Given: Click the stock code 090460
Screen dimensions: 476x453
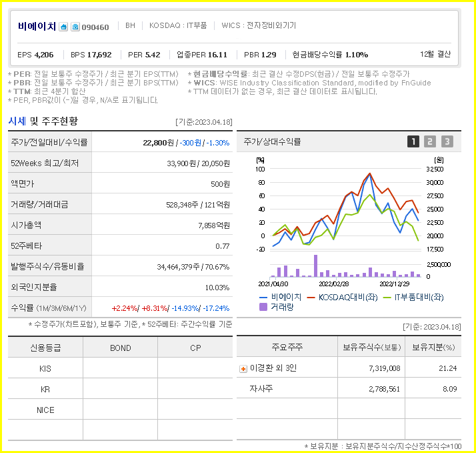Looking at the screenshot, I should (95, 27).
